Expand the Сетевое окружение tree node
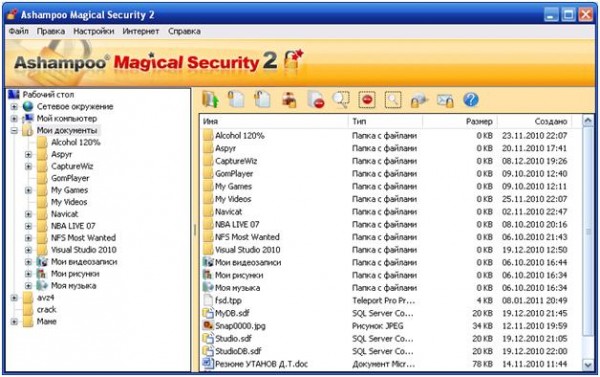The height and width of the screenshot is (377, 600). click(x=14, y=106)
